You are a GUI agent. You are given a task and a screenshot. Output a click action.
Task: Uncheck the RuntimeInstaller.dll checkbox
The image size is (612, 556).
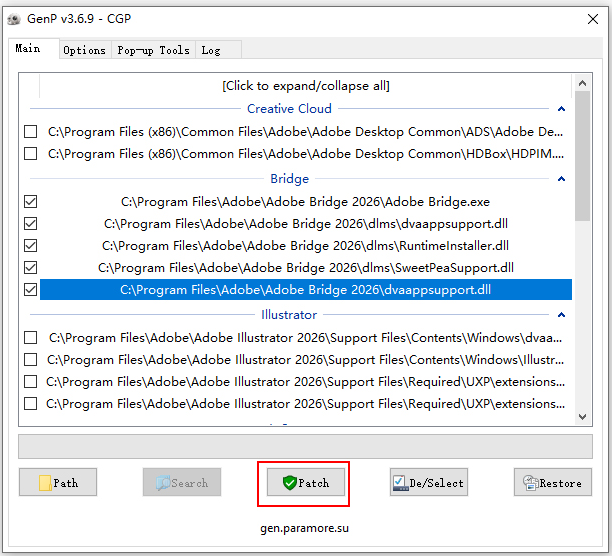pos(30,246)
